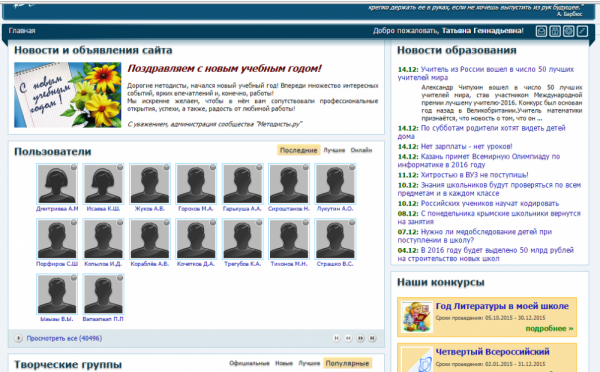Open avatar of user Тихонов М.Н.
This screenshot has height=372, width=600.
coord(289,239)
